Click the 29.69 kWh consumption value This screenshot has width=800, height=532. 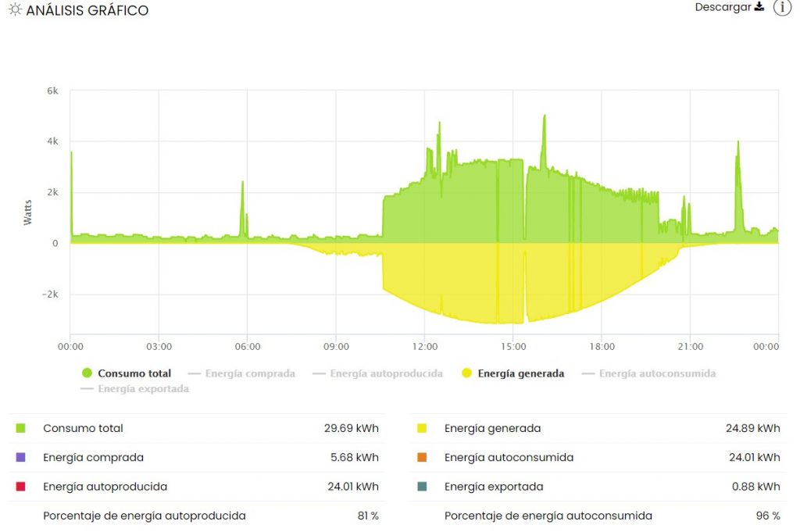[351, 428]
